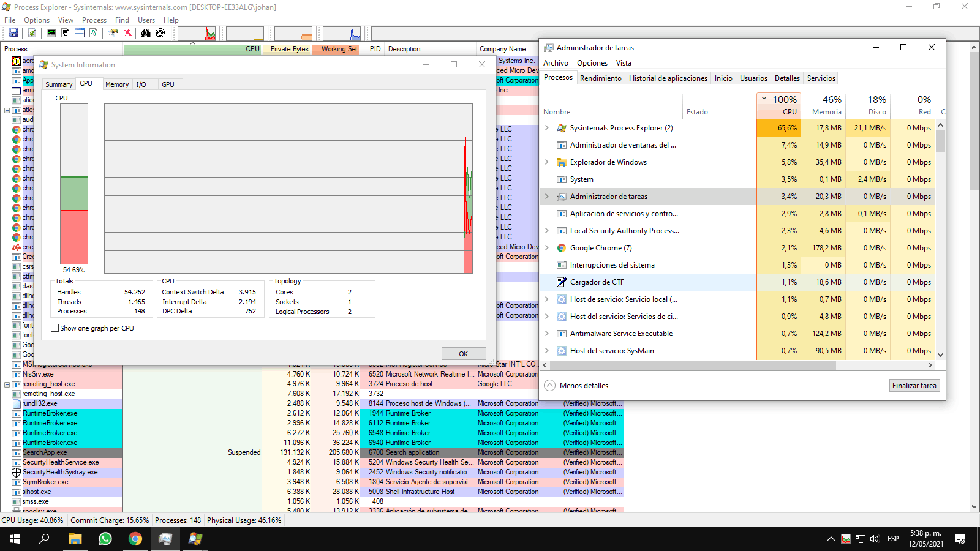The image size is (980, 551).
Task: Click the Refresh Now toolbar icon
Action: (x=32, y=33)
